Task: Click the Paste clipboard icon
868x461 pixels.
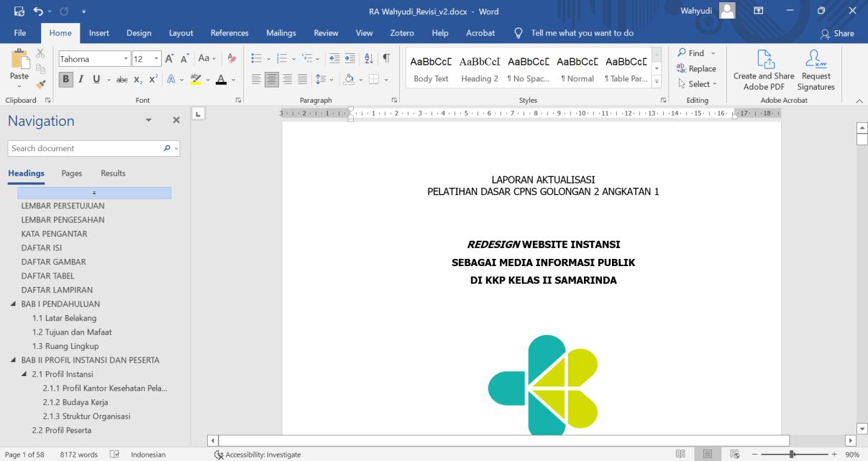Action: point(19,59)
